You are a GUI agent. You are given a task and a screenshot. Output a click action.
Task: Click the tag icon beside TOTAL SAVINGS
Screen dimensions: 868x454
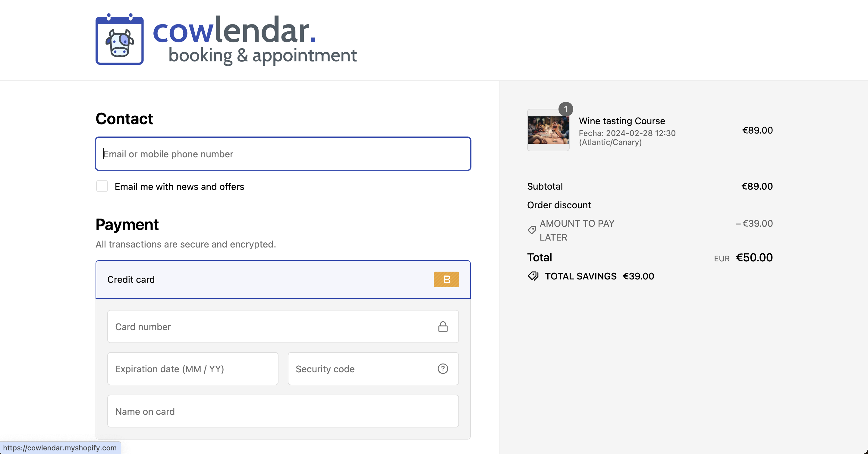tap(533, 276)
